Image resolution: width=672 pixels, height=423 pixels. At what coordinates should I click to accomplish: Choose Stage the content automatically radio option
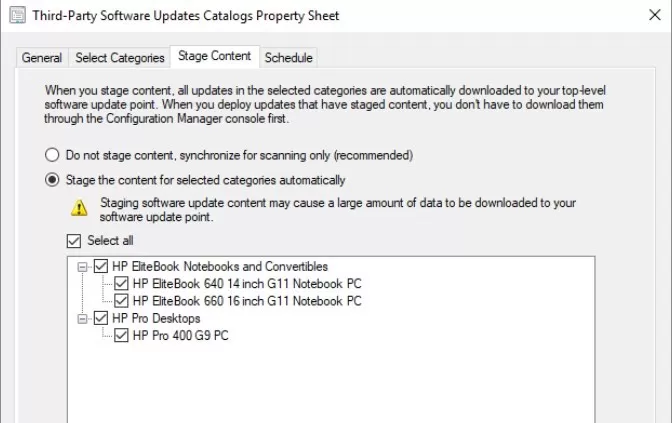tap(52, 180)
